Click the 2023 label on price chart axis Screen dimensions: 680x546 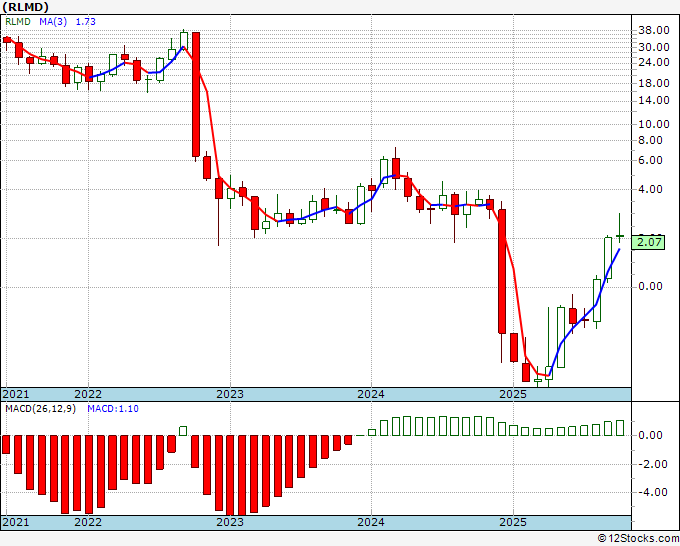pos(230,394)
